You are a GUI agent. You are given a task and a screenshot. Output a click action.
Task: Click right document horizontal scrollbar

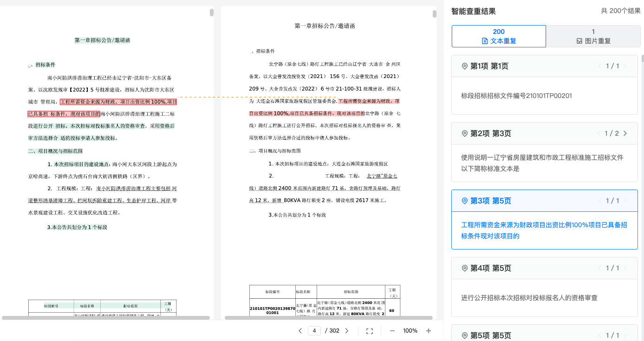[x=329, y=318]
